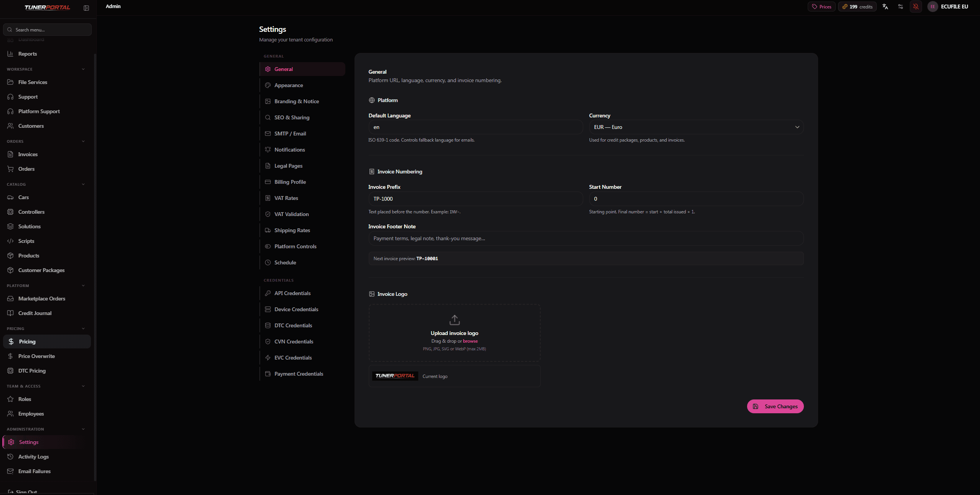The width and height of the screenshot is (980, 495).
Task: Click the API Credentials key icon
Action: point(268,293)
